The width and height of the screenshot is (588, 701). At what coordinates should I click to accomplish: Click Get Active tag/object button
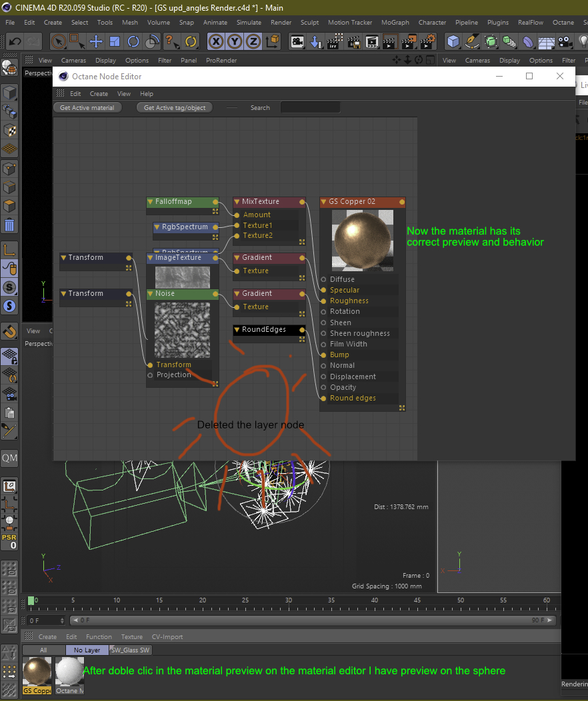[x=175, y=108]
